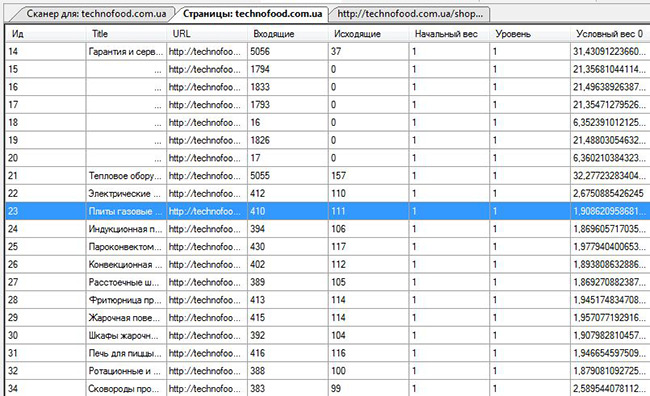The image size is (650, 396).
Task: Click incoming links value '1794'
Action: tap(288, 69)
